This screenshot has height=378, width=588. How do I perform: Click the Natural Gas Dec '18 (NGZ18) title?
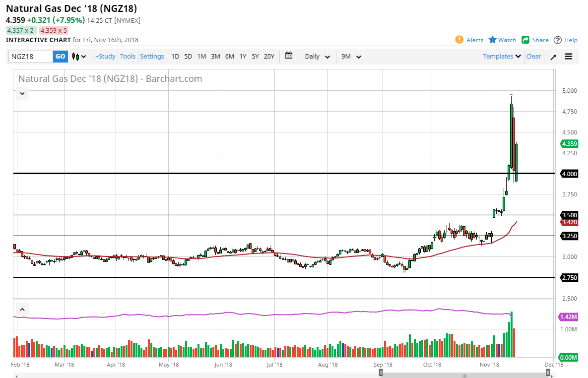coord(71,8)
